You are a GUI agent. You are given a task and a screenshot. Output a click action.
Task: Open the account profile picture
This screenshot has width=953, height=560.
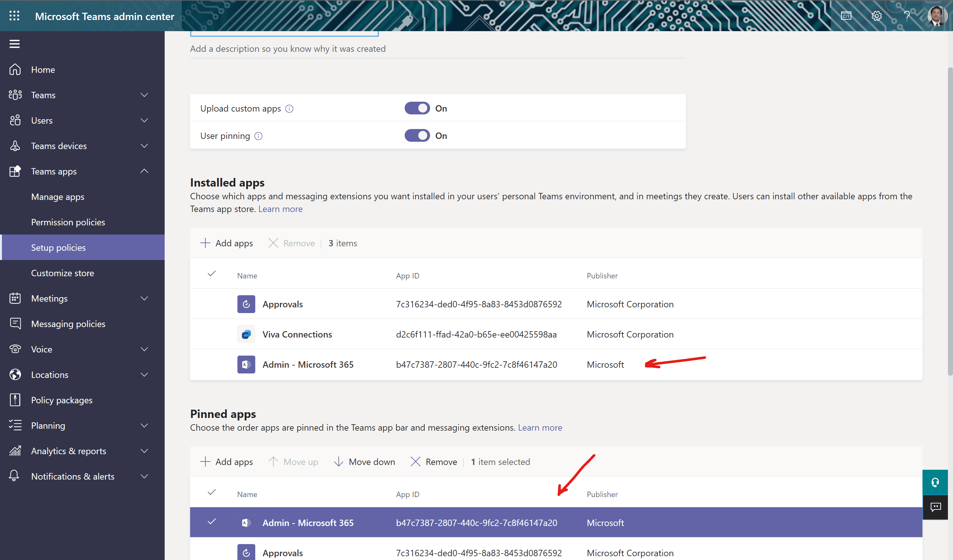pyautogui.click(x=937, y=16)
